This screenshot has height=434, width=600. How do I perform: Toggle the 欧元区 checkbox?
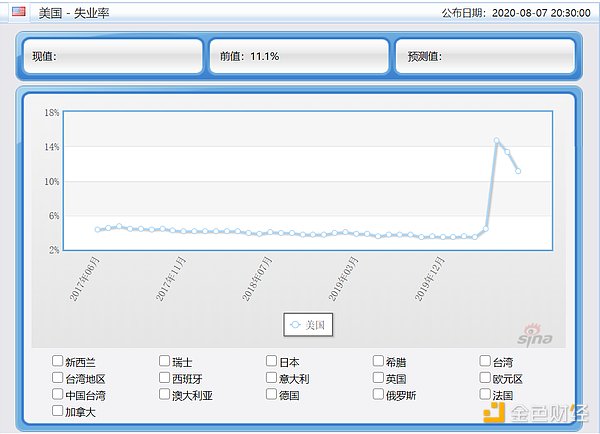tap(486, 378)
